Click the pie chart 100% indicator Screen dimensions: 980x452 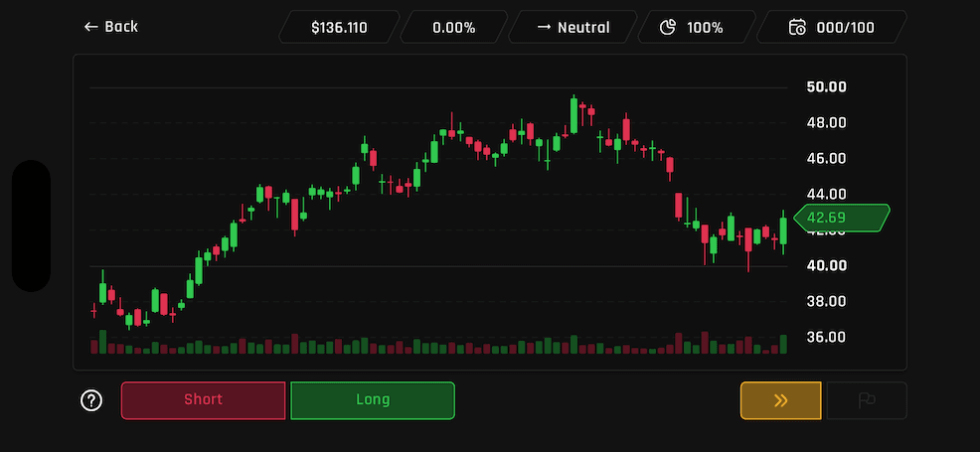697,28
